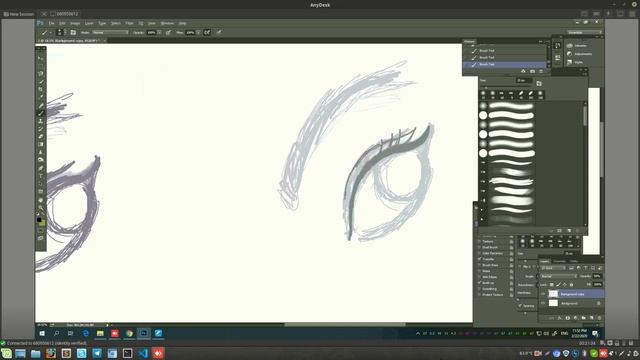Lock all on the layer (padlock icon)
The height and width of the screenshot is (360, 640).
coord(571,284)
